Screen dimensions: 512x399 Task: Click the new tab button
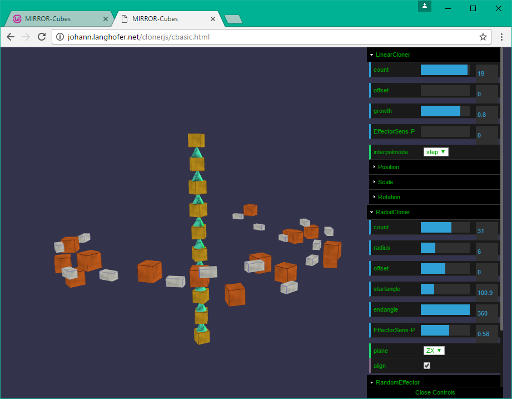[233, 19]
